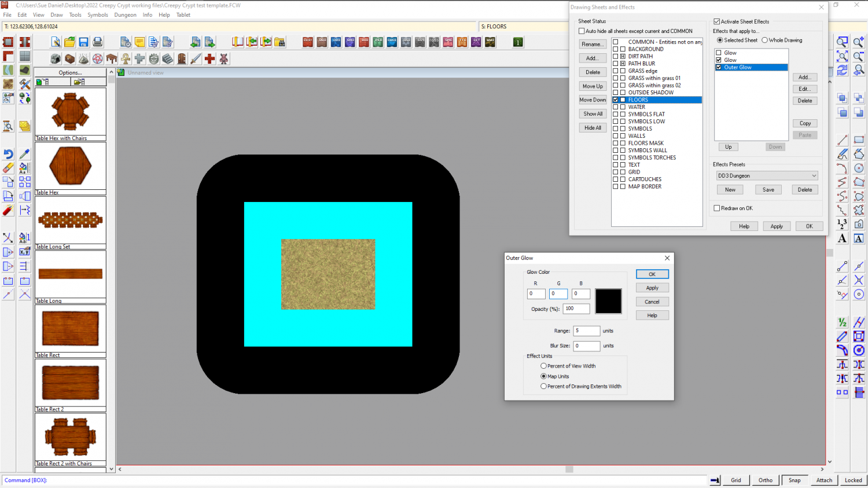This screenshot has height=488, width=868.
Task: Click the Opacity percent input field
Action: pos(576,309)
